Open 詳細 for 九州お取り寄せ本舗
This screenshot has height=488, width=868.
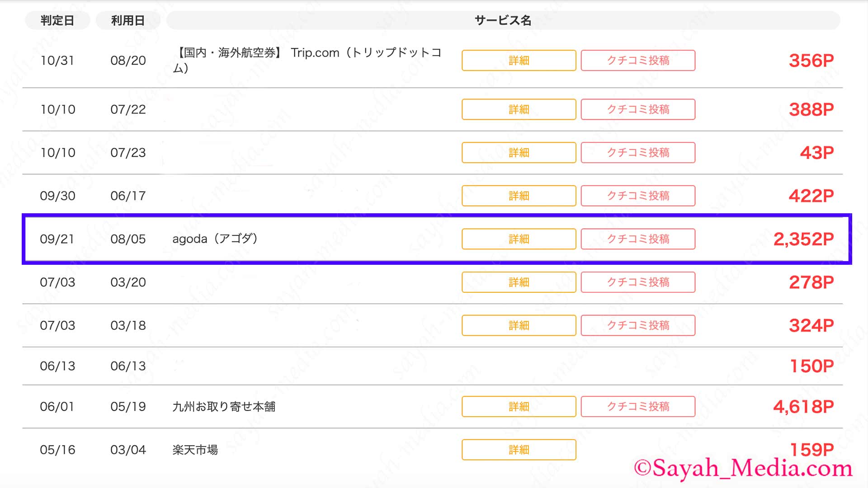(x=519, y=407)
